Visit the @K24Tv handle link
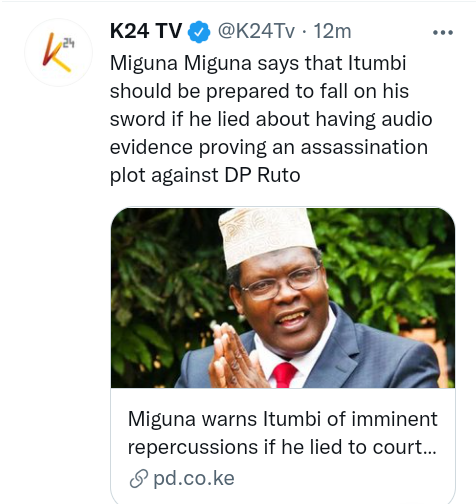This screenshot has width=476, height=504. click(x=256, y=31)
